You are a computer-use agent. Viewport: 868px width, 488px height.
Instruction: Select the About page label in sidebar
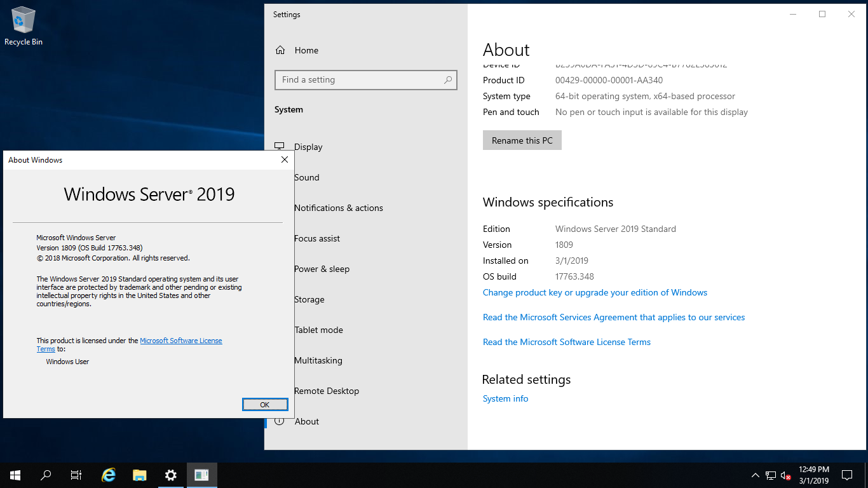(x=307, y=421)
